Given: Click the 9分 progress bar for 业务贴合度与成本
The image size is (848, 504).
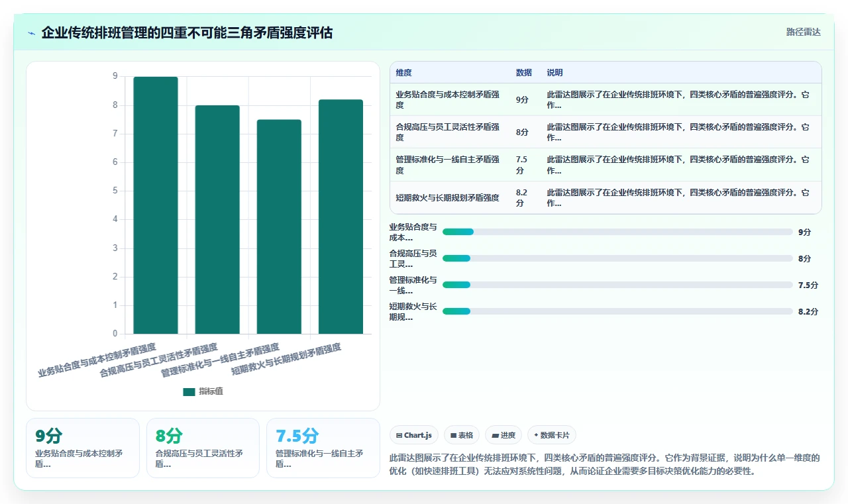Looking at the screenshot, I should coord(617,232).
